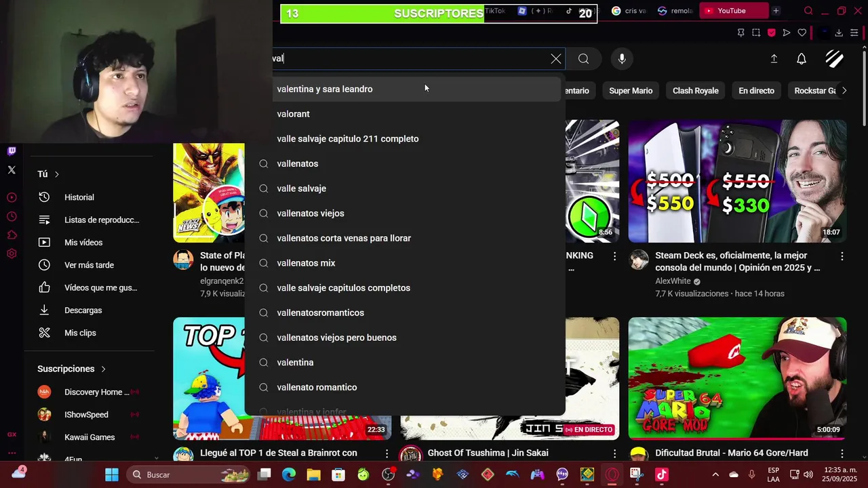
Task: Open TikTok app in taskbar
Action: pyautogui.click(x=662, y=474)
